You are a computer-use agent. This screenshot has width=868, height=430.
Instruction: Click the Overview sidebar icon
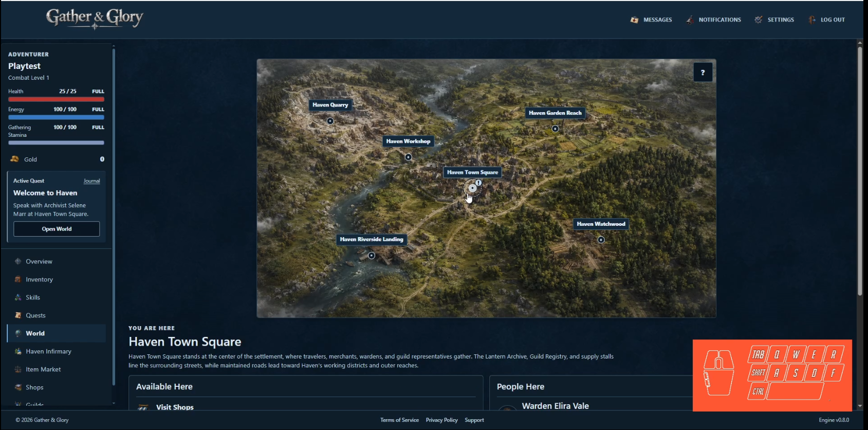(x=18, y=261)
